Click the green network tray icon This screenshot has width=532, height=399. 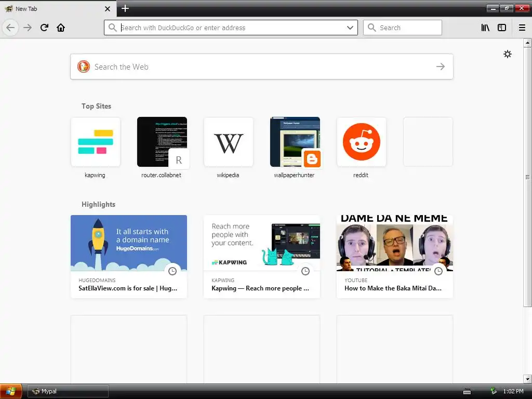tap(494, 391)
